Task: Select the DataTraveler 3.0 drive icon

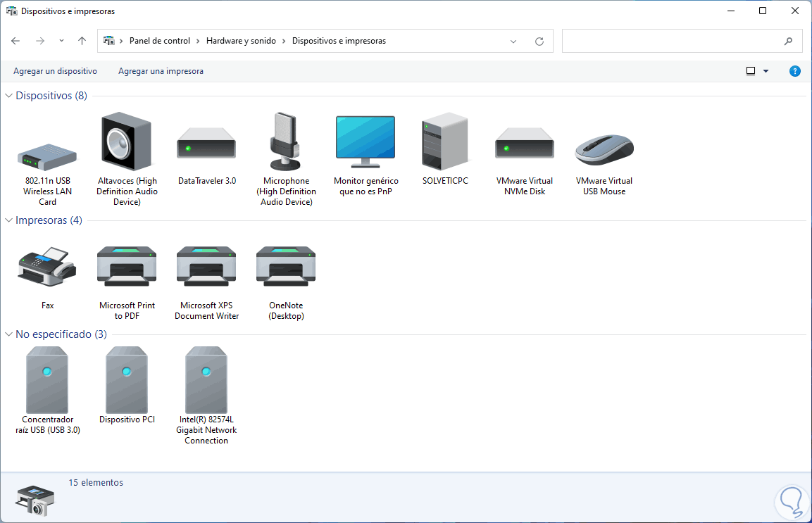Action: 206,144
